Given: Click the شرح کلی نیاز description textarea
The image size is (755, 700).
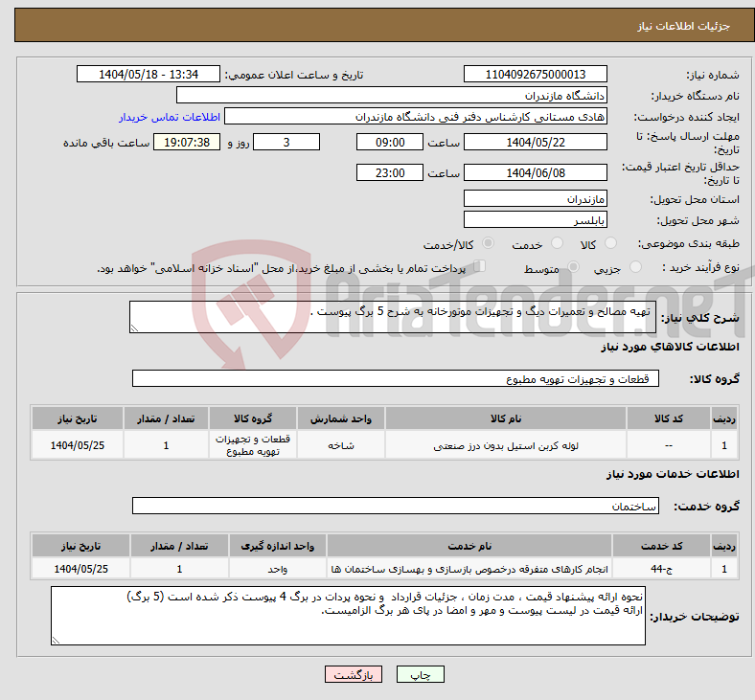Looking at the screenshot, I should click(393, 317).
